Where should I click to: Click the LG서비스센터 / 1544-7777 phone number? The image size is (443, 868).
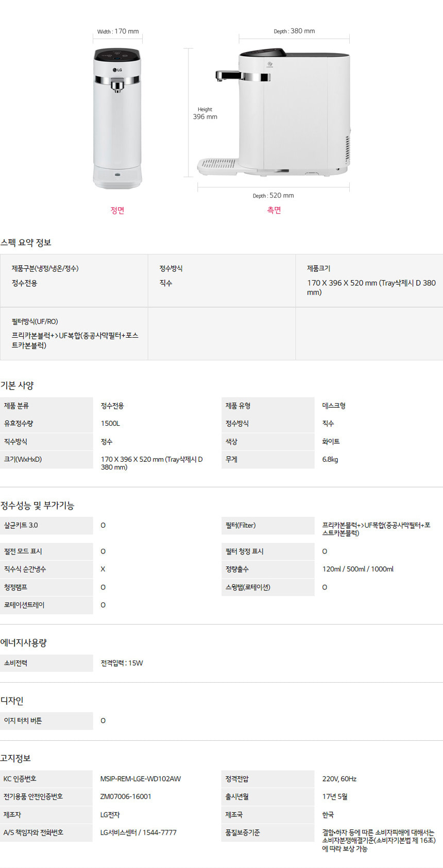[139, 832]
